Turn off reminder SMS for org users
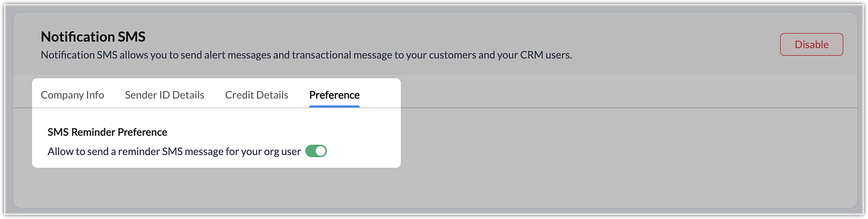This screenshot has height=219, width=868. tap(316, 151)
